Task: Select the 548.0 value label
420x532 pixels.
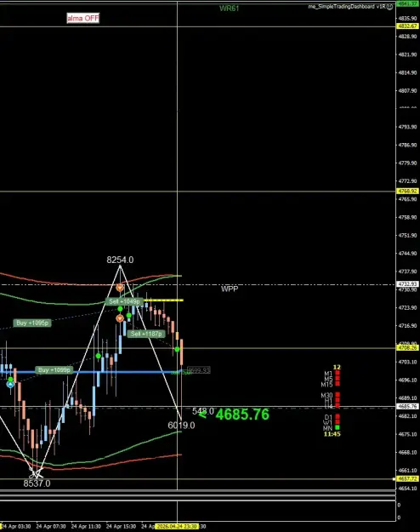Action: (203, 411)
